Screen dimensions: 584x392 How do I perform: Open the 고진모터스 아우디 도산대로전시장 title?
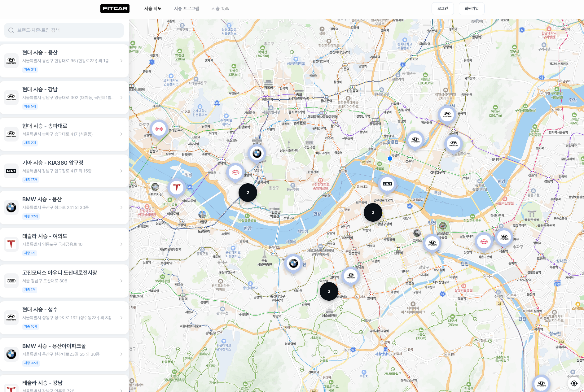point(60,273)
